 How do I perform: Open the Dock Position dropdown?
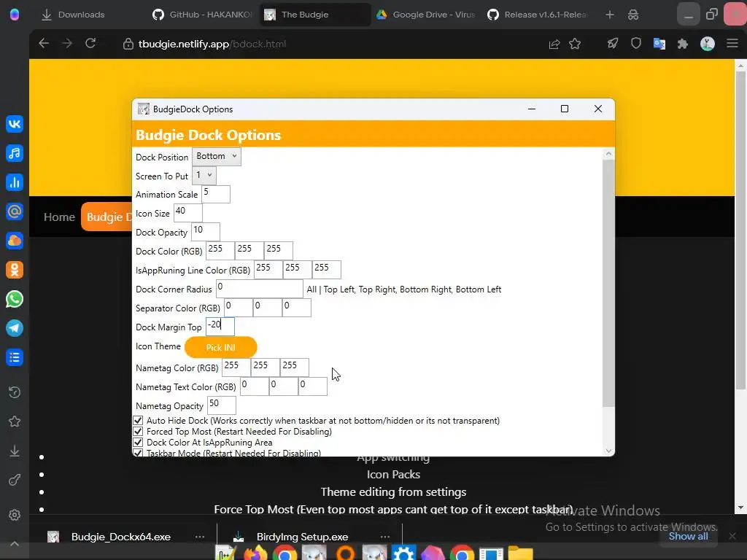[217, 156]
